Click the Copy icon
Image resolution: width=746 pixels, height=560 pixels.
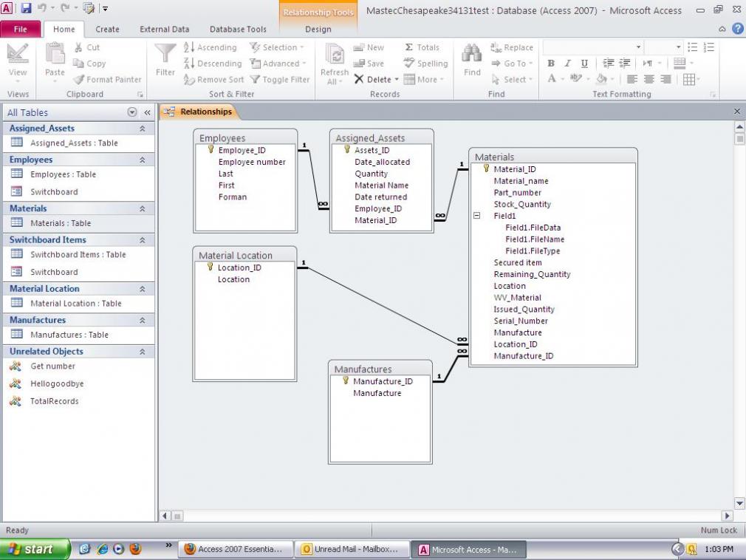[x=78, y=64]
